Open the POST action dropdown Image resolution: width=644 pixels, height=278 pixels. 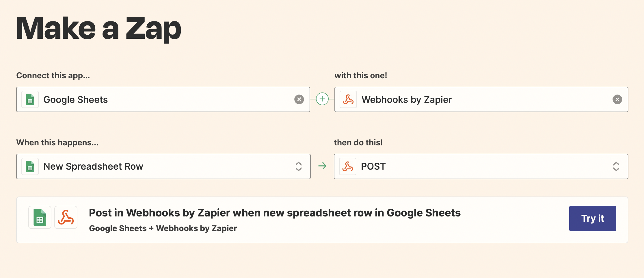pyautogui.click(x=481, y=166)
